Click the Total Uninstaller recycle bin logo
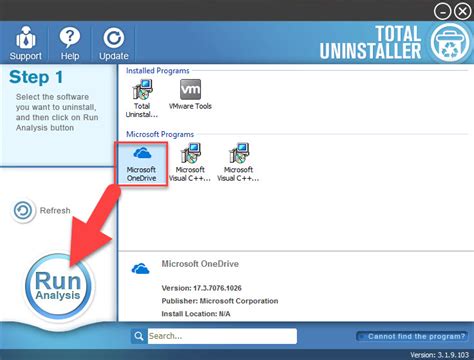 pos(451,43)
